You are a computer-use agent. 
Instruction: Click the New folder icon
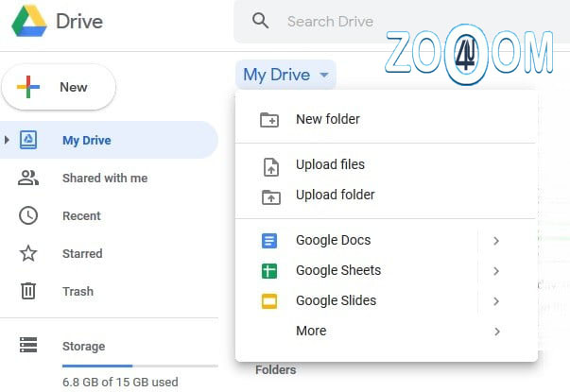(x=269, y=120)
